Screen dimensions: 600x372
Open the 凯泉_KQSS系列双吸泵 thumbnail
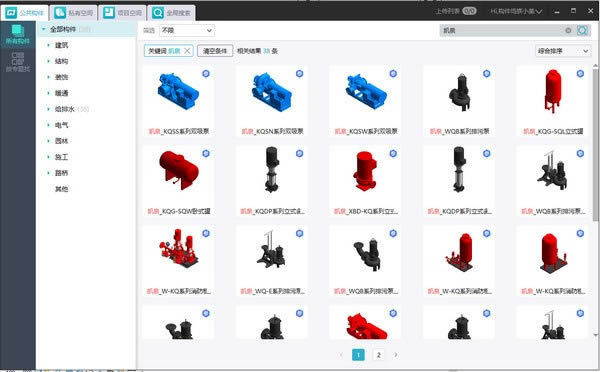pyautogui.click(x=178, y=92)
